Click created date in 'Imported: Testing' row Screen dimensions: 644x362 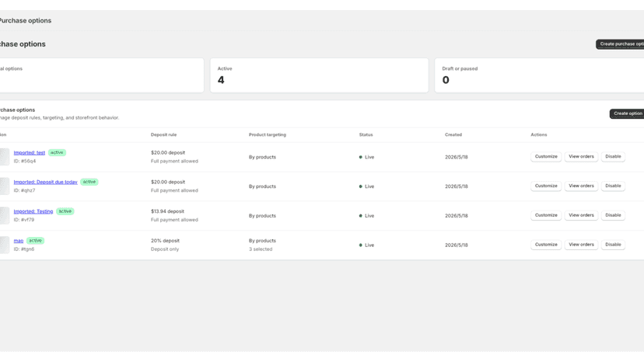point(457,216)
